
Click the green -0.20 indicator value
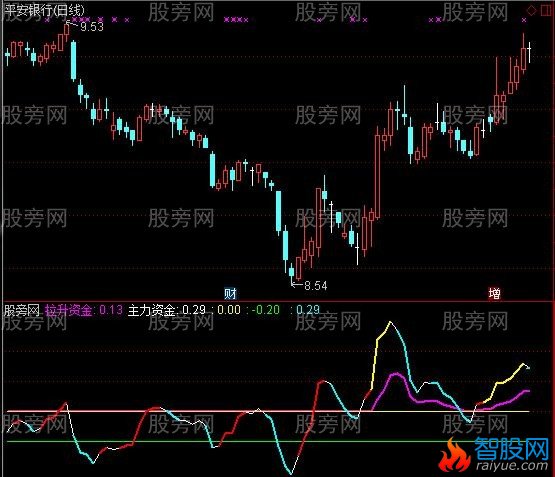click(265, 310)
